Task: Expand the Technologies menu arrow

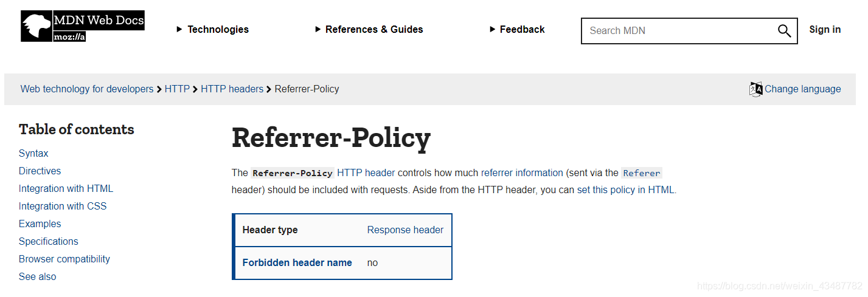Action: pyautogui.click(x=179, y=29)
